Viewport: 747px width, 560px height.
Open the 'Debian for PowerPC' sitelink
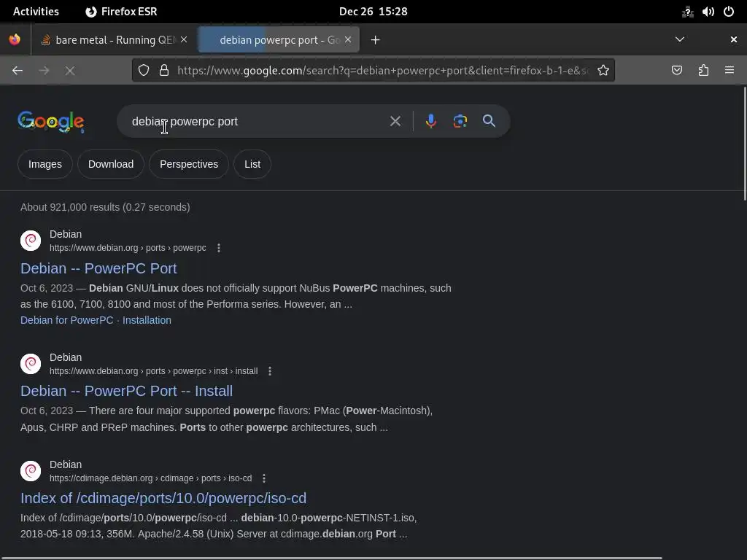coord(66,321)
